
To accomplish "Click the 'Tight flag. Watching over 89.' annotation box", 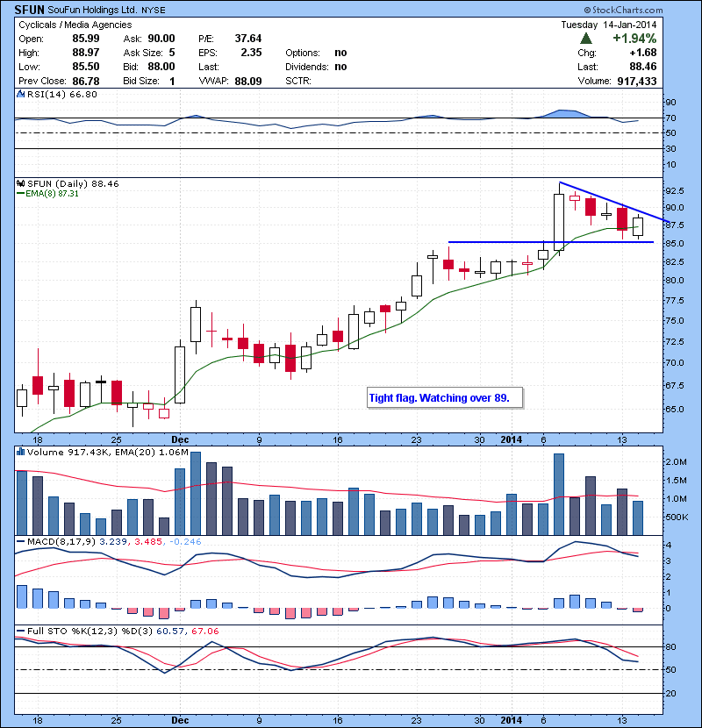I will tap(445, 398).
